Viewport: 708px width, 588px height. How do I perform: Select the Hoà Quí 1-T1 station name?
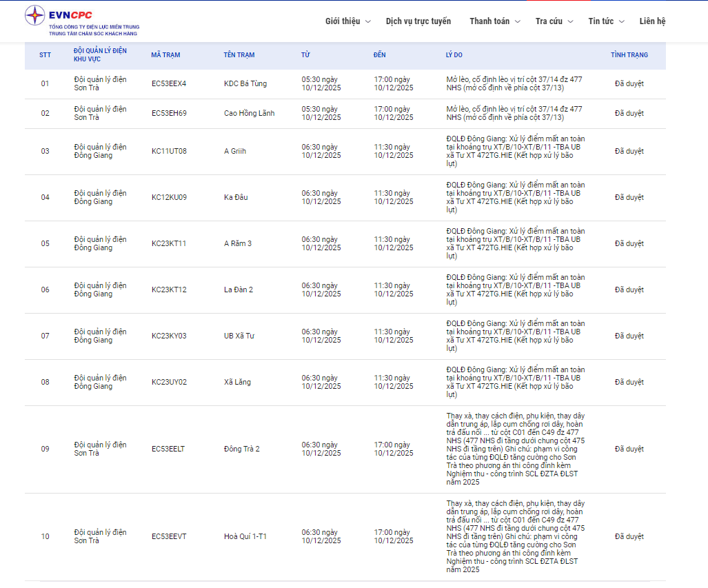(245, 537)
